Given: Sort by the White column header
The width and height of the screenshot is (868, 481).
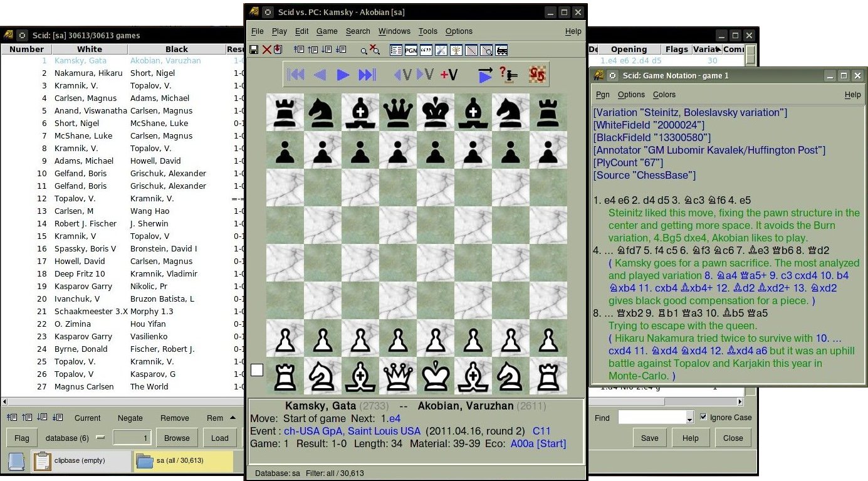Looking at the screenshot, I should click(x=90, y=50).
